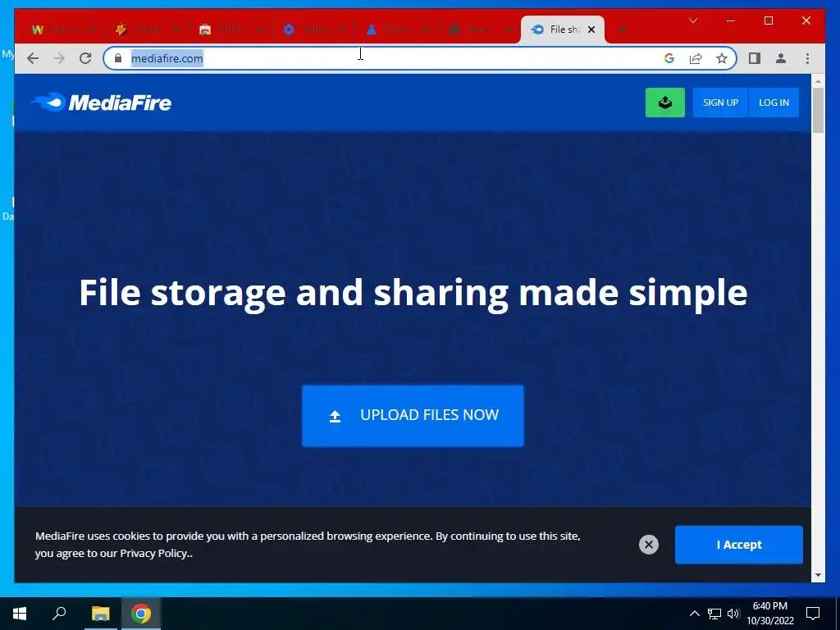Click UPLOAD FILES NOW button

click(413, 416)
